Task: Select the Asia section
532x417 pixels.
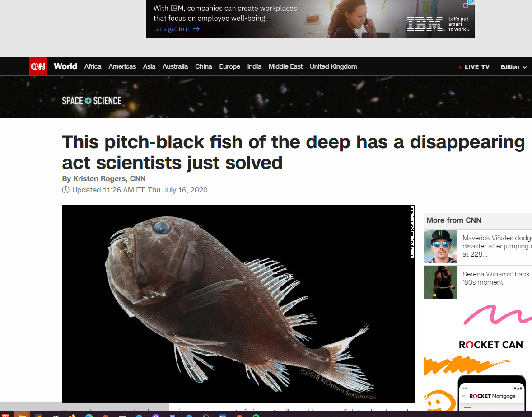Action: coord(149,66)
